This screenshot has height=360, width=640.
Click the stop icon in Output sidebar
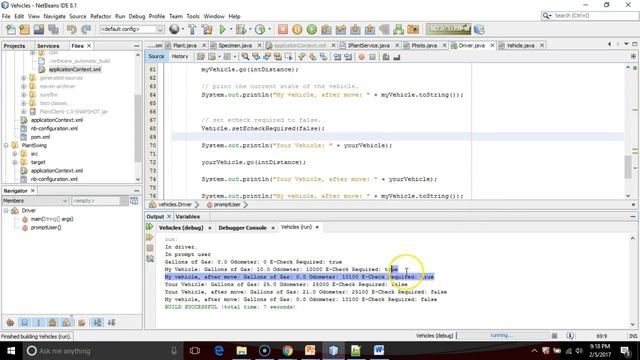[150, 248]
